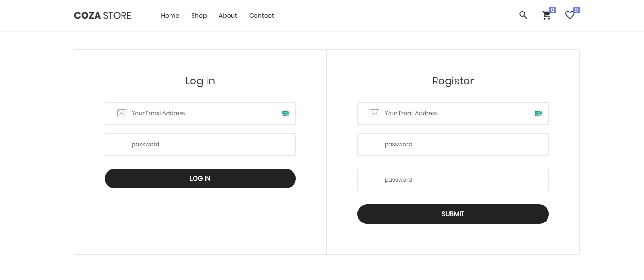This screenshot has width=644, height=280.
Task: Open the wishlist heart icon
Action: [x=570, y=15]
